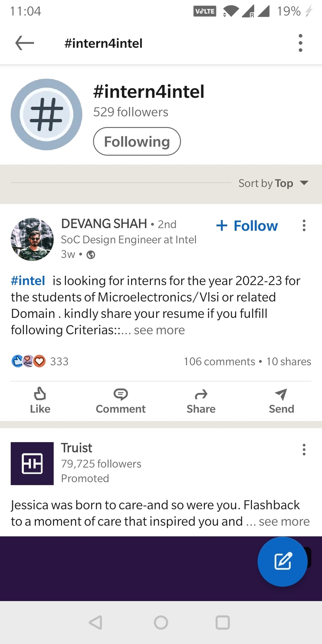Tap the Truist company logo
The height and width of the screenshot is (644, 322).
[32, 464]
